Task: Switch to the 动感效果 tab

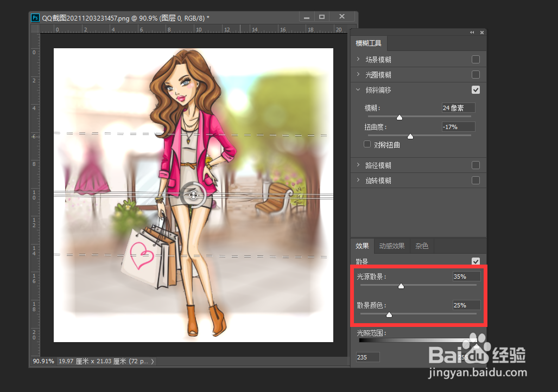Action: (x=392, y=246)
